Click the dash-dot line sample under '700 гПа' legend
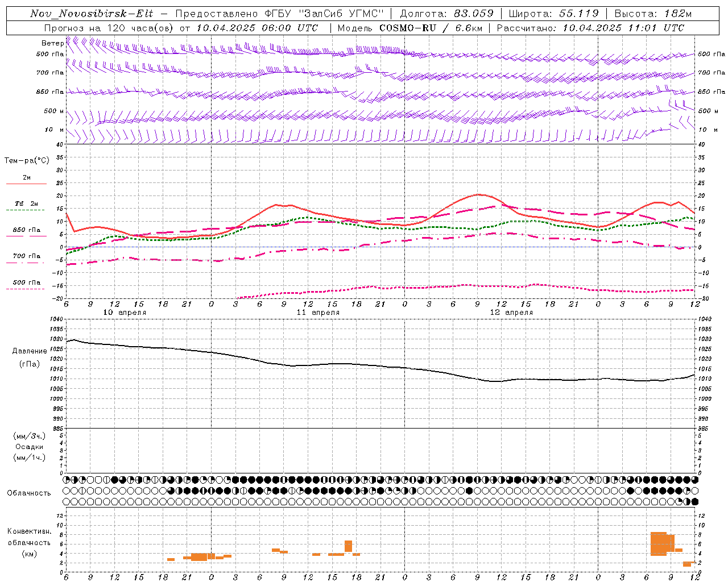The height and width of the screenshot is (582, 728). coord(26,263)
